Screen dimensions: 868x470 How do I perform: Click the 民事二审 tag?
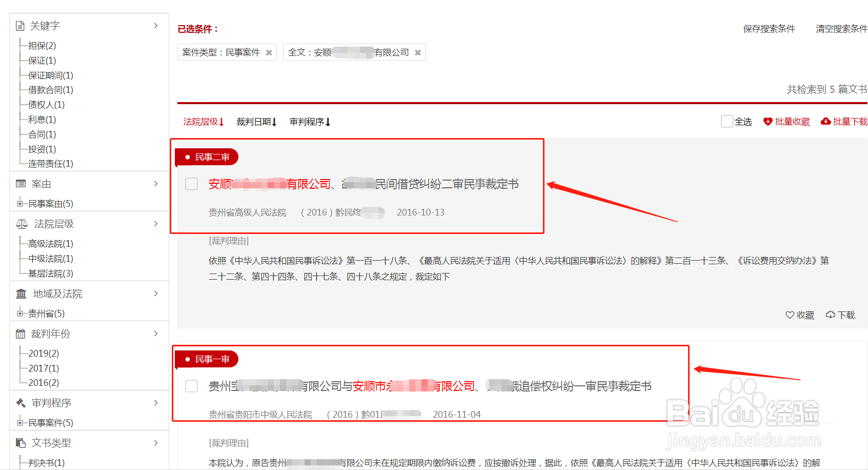coord(207,157)
